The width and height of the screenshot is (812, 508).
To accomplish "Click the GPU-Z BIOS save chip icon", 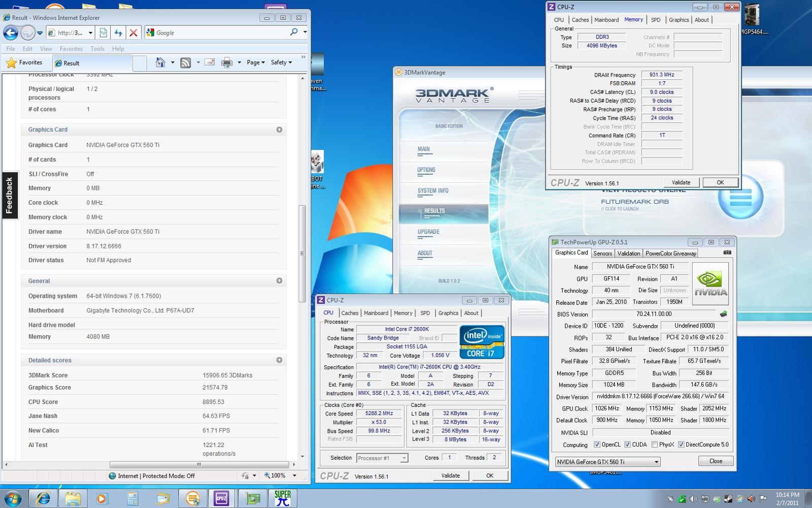I will [724, 314].
